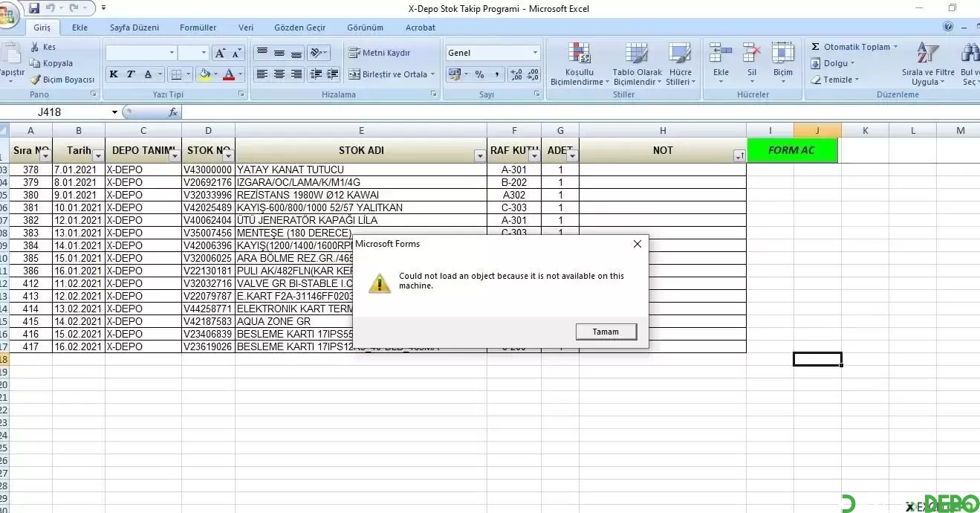
Task: Open Koşullu Biçimlendirme menu
Action: point(580,63)
